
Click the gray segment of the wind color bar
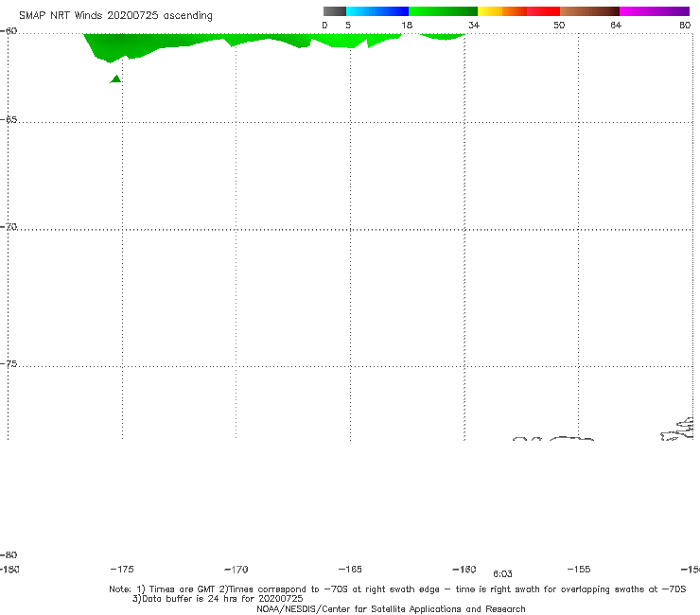click(x=334, y=11)
